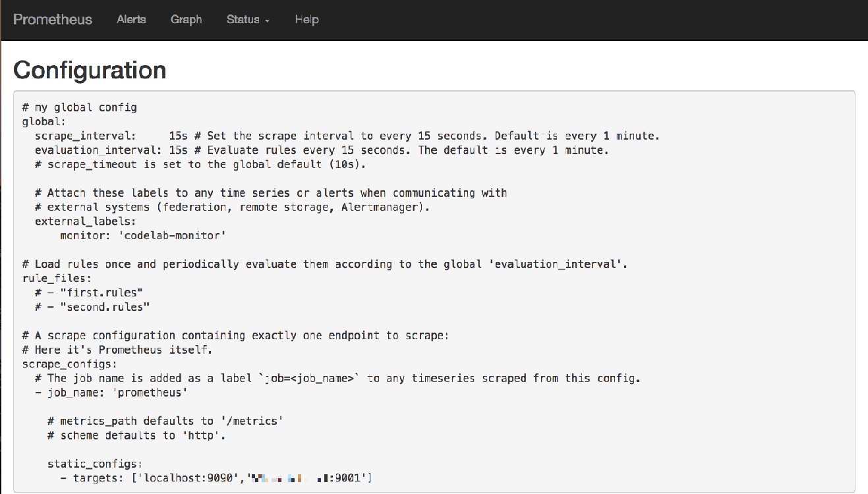Open the Help page
The height and width of the screenshot is (494, 868).
point(306,20)
